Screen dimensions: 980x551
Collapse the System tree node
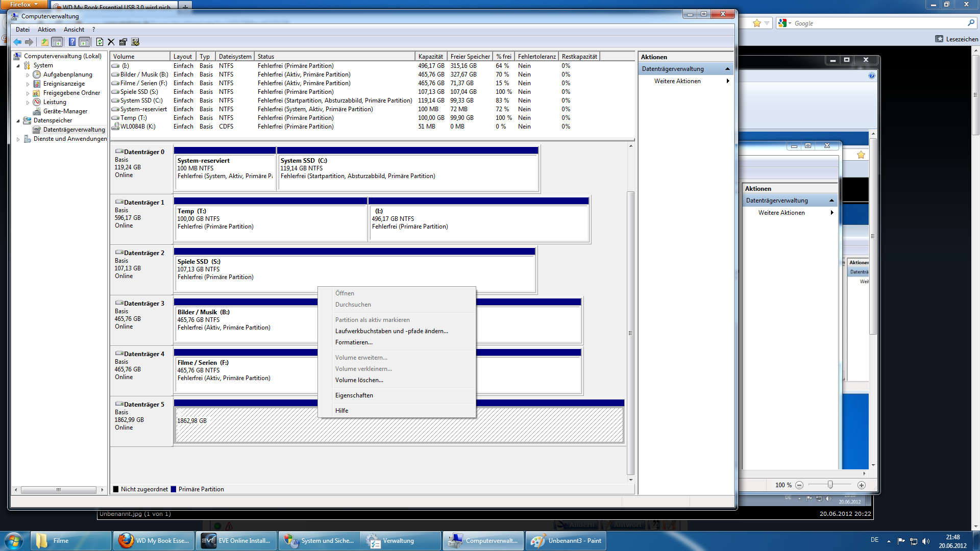click(x=18, y=65)
